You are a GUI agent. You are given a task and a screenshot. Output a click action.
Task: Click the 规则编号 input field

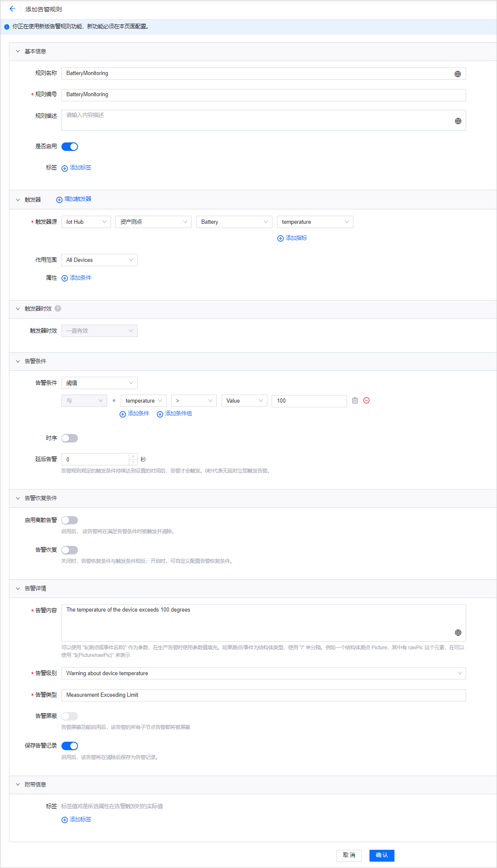(263, 95)
